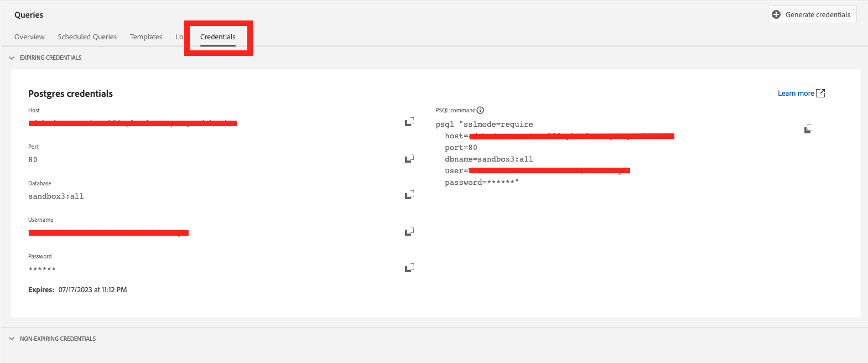Copy the Password value
Image resolution: width=868 pixels, height=363 pixels.
(x=409, y=268)
